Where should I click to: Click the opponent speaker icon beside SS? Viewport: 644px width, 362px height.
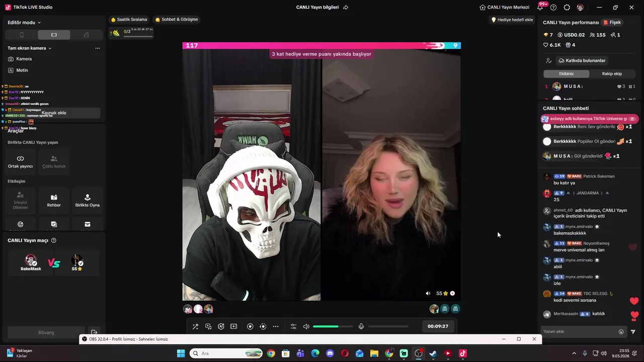pyautogui.click(x=428, y=294)
